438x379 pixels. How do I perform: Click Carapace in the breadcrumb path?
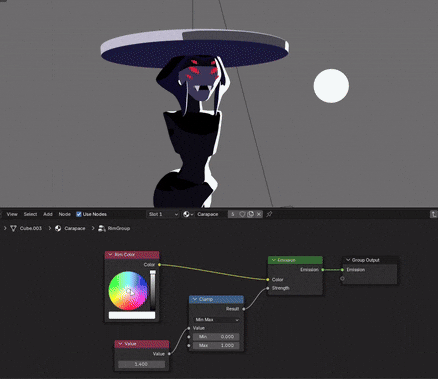point(75,228)
